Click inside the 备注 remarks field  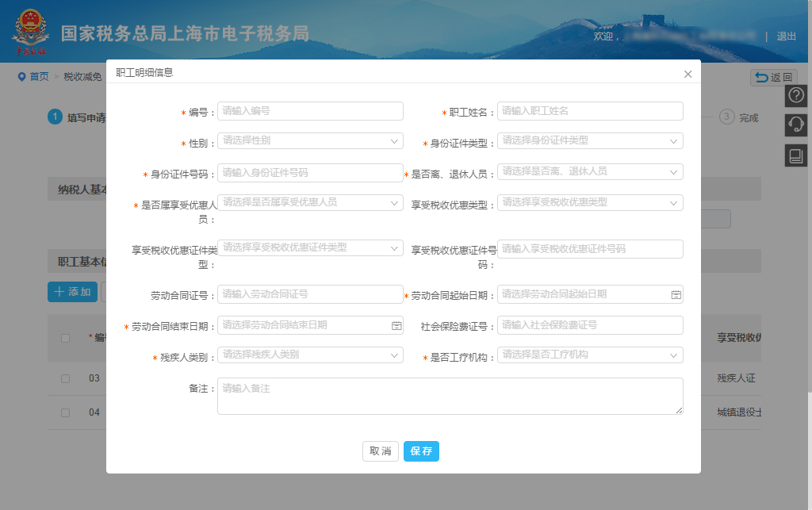pyautogui.click(x=450, y=397)
